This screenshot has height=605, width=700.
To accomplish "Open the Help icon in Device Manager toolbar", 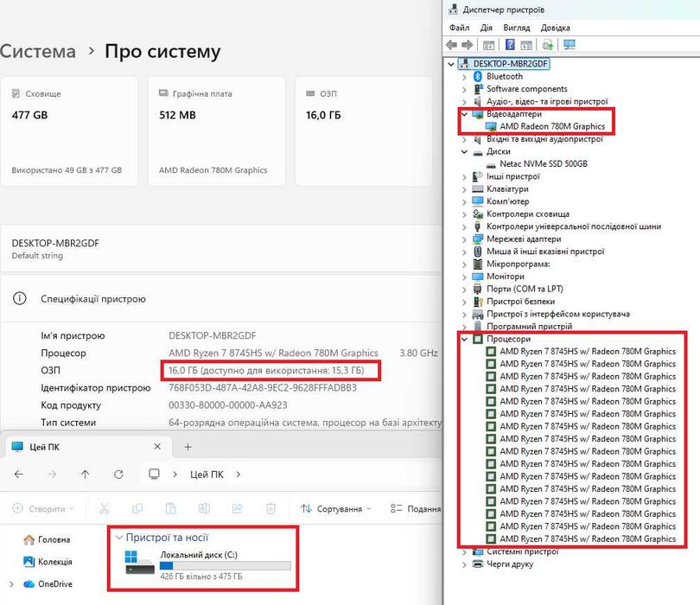I will pos(510,45).
